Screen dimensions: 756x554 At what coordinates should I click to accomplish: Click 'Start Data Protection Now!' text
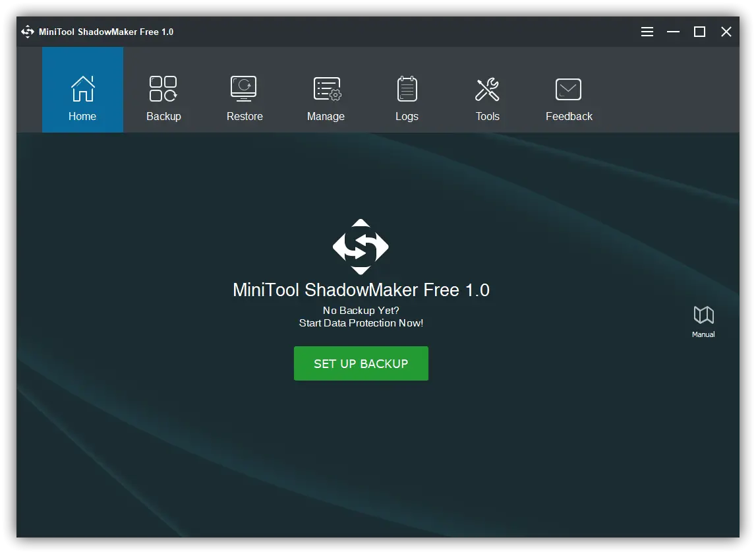(361, 323)
